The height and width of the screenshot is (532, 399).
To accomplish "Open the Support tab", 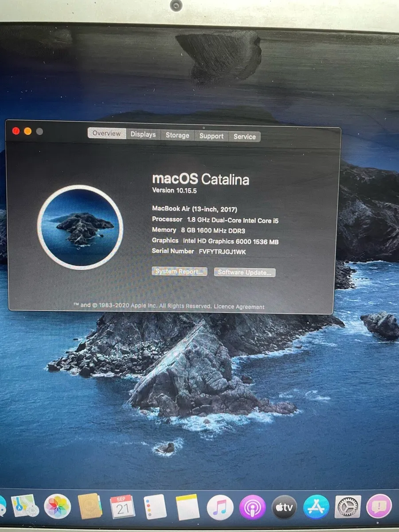I will (x=211, y=136).
